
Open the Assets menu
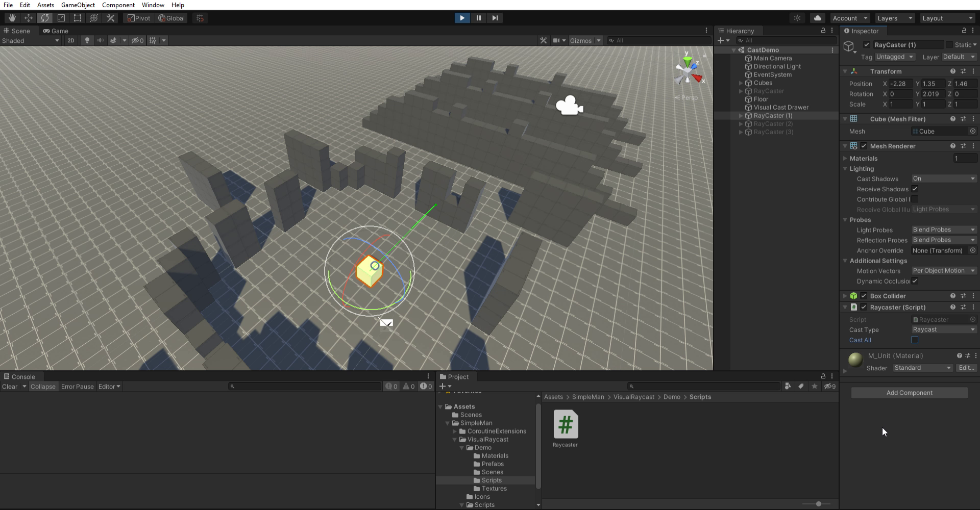[x=45, y=5]
